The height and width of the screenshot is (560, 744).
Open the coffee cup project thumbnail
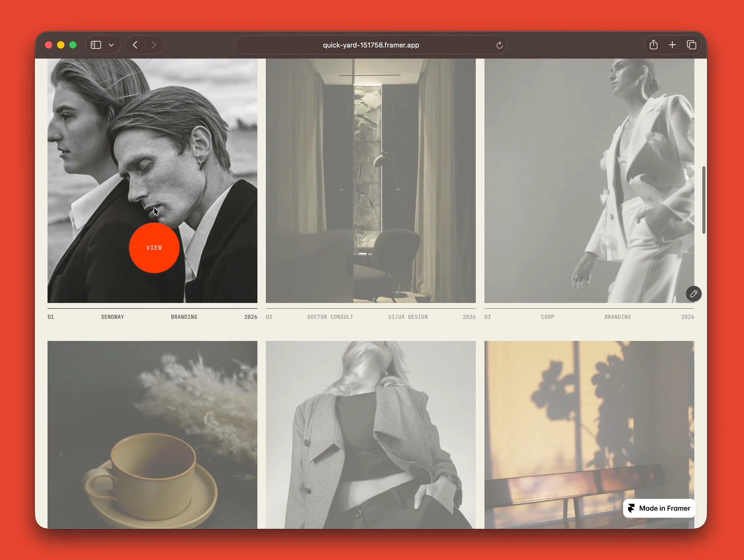coord(152,435)
